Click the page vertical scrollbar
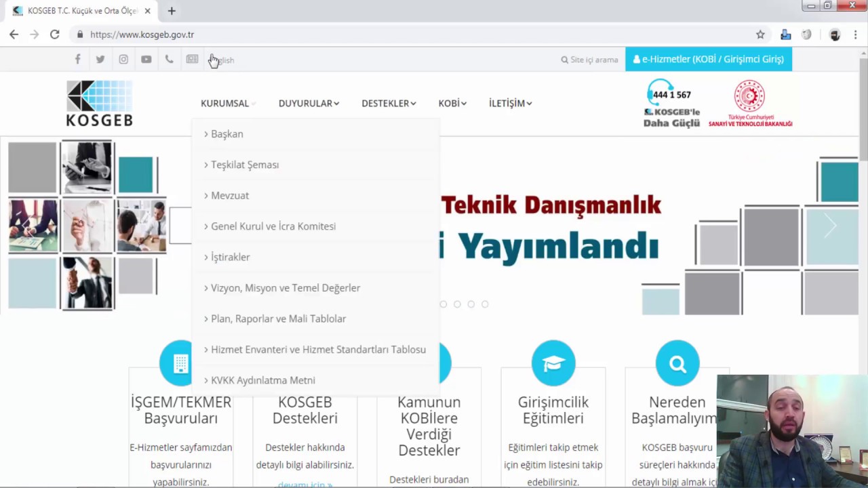This screenshot has width=868, height=488. pos(863,108)
